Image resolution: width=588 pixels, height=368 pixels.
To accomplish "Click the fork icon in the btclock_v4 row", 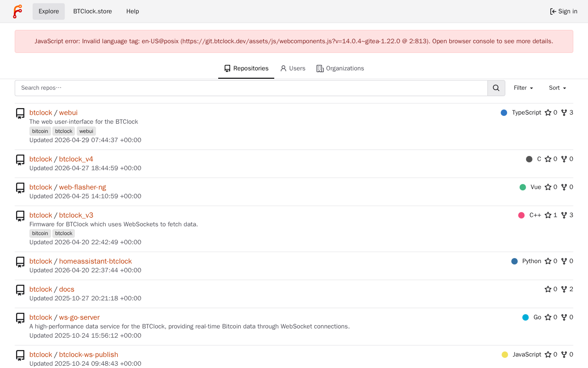I will 564,159.
